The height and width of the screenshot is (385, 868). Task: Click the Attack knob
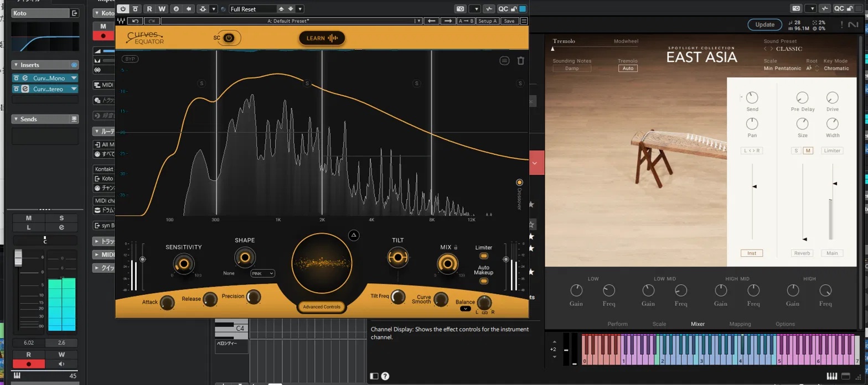(x=167, y=303)
